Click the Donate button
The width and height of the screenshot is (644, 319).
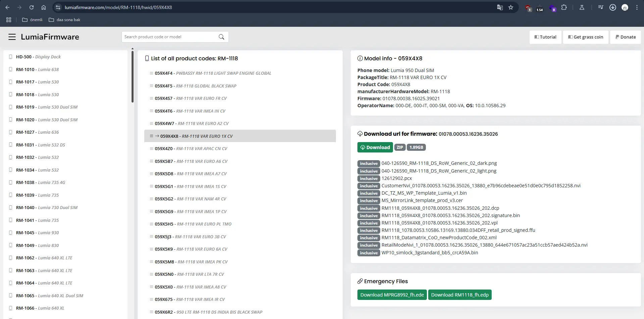pos(626,37)
